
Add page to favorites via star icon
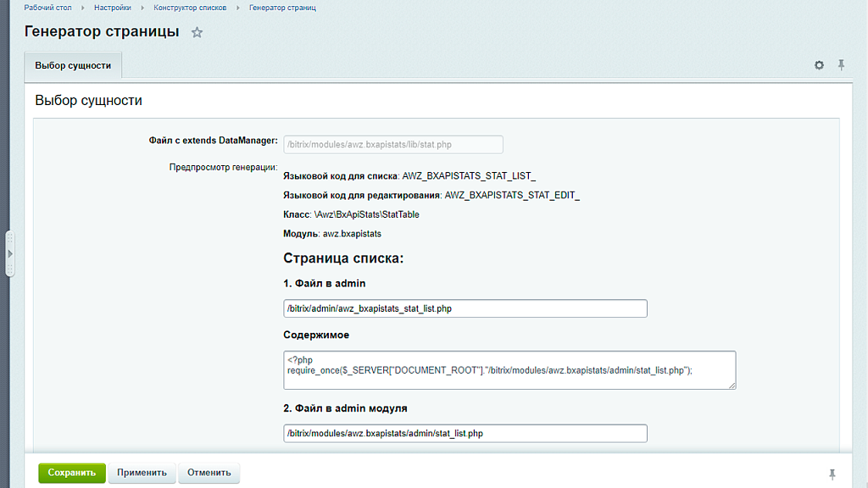coord(197,30)
